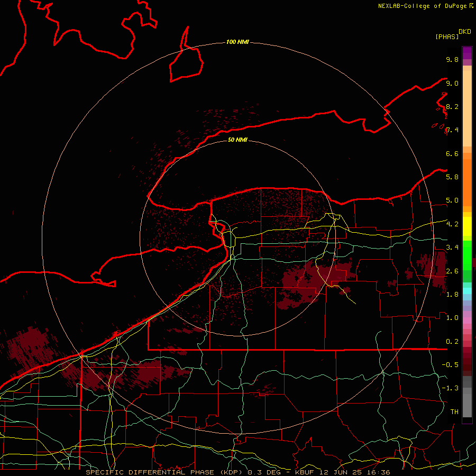The image size is (476, 476).
Task: Click the yellow band of color scale
Action: pyautogui.click(x=467, y=226)
